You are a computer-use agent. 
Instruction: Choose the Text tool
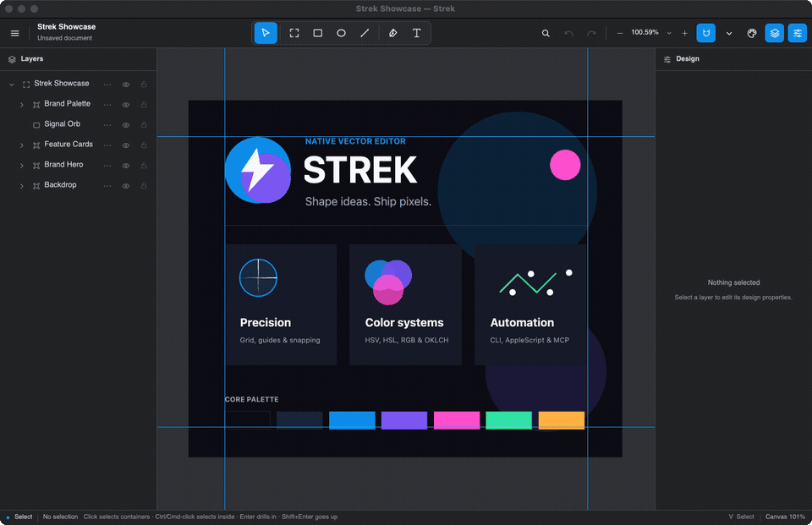(416, 33)
